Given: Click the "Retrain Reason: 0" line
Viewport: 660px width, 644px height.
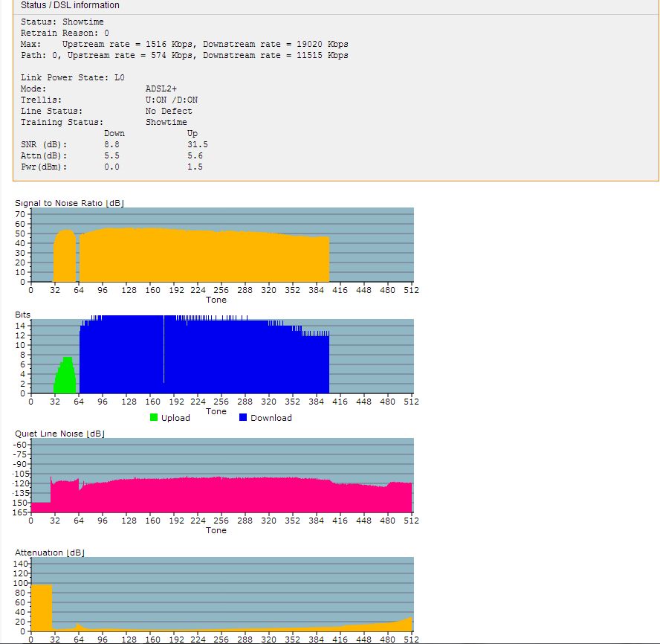Looking at the screenshot, I should click(x=65, y=33).
